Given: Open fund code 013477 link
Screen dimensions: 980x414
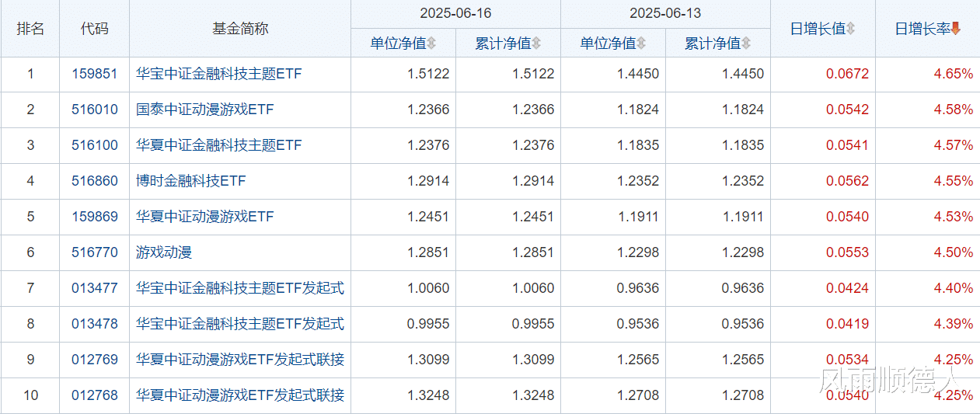Looking at the screenshot, I should tap(95, 288).
